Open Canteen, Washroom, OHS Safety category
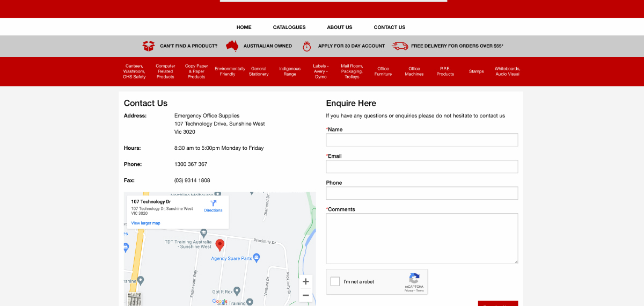Viewport: 644px width, 306px height. coord(134,71)
